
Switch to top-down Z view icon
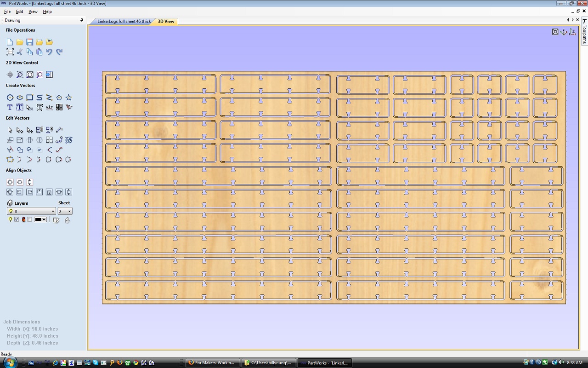click(572, 32)
